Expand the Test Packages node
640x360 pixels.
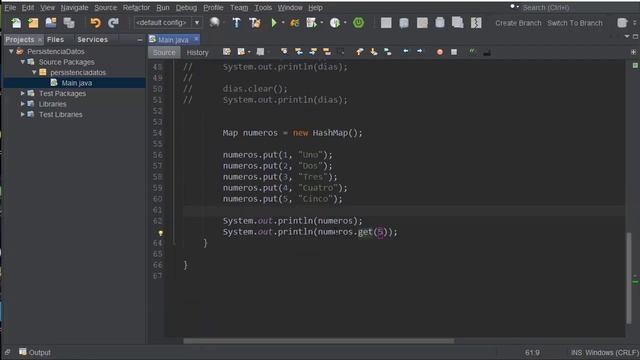[x=23, y=93]
